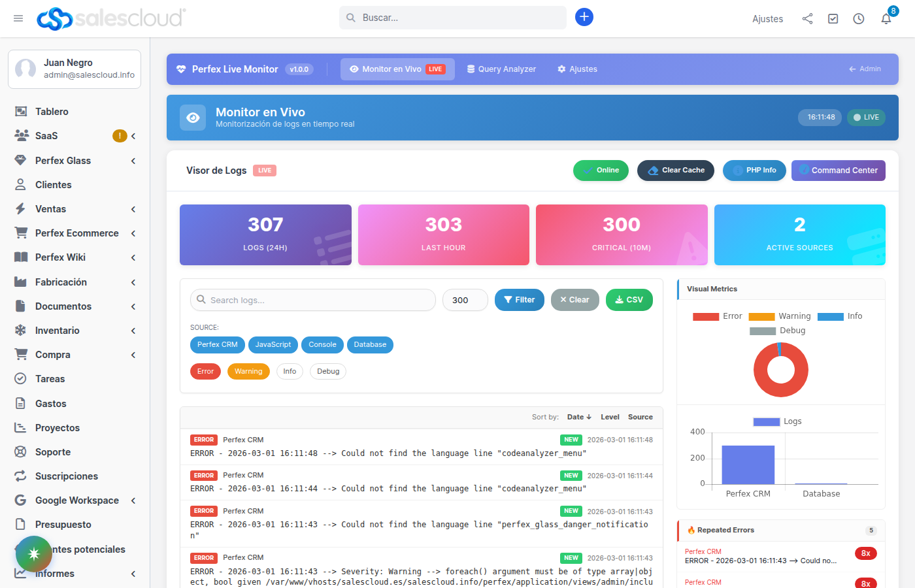This screenshot has height=588, width=915.
Task: Open the checklist tasks icon in header
Action: click(833, 19)
